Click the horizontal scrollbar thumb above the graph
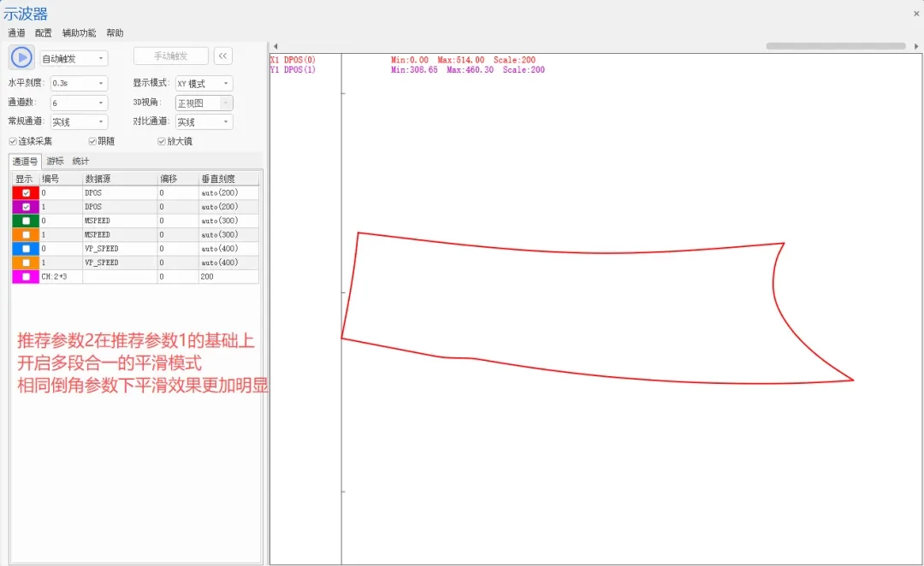 coord(836,46)
